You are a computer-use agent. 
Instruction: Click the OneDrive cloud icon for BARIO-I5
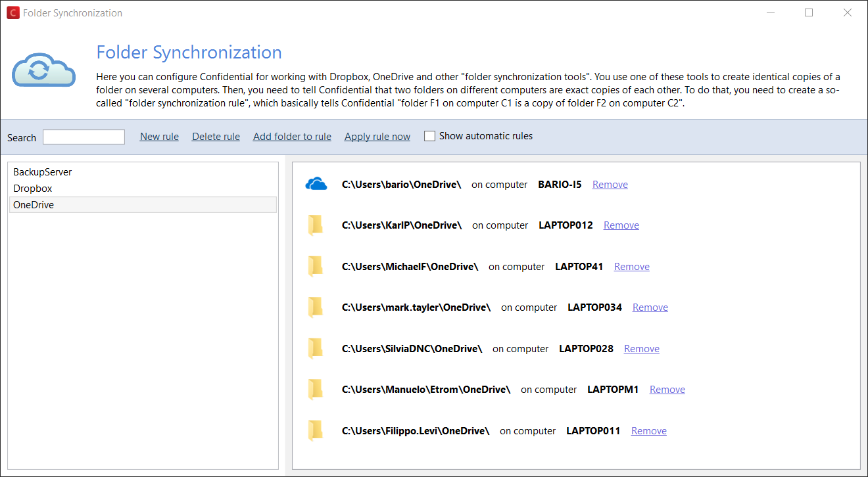(316, 185)
